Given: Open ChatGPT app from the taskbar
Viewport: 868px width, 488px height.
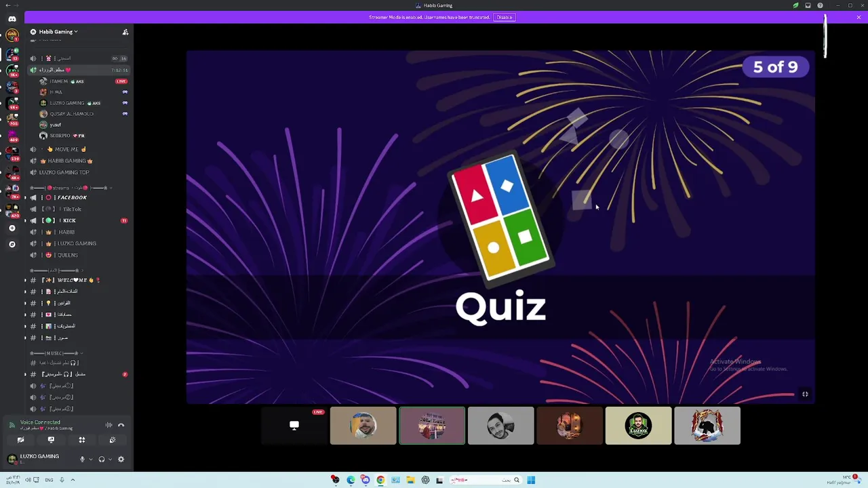Looking at the screenshot, I should [x=425, y=480].
